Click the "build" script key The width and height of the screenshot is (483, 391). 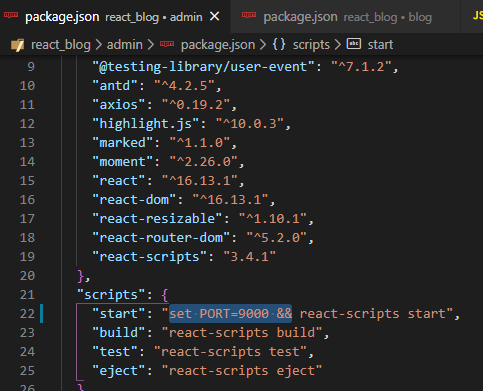(119, 333)
